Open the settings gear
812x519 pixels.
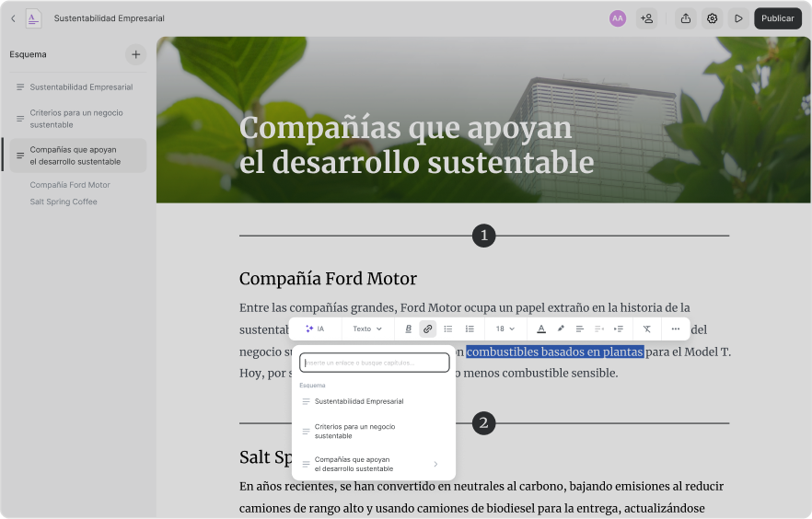pos(712,18)
